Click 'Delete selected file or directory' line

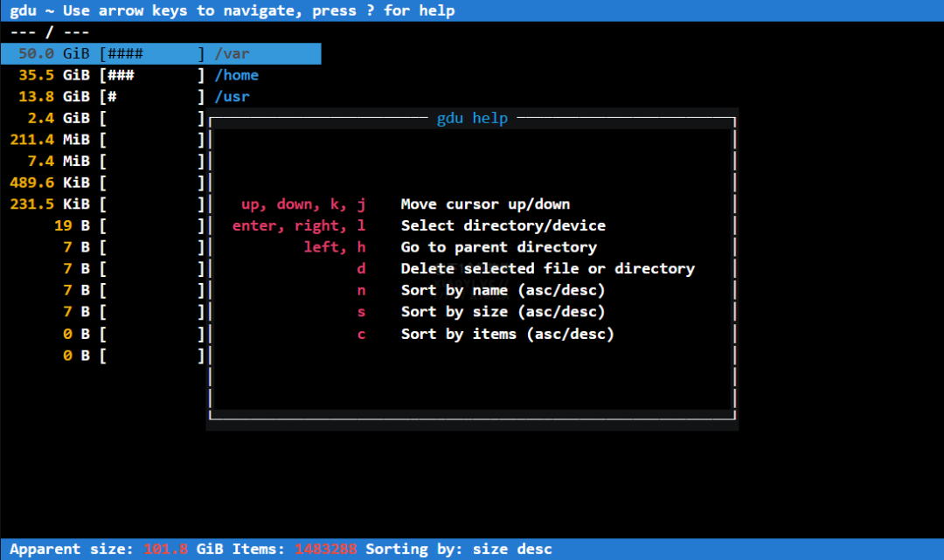tap(547, 269)
